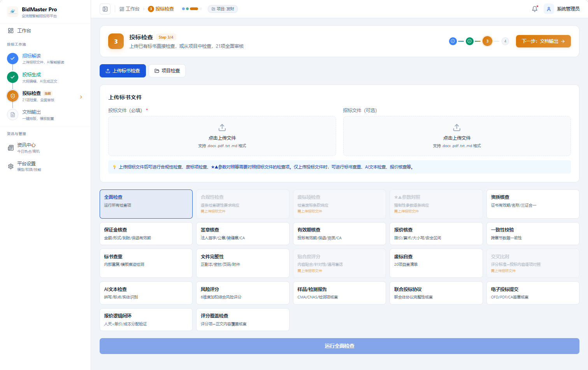This screenshot has width=588, height=370.
Task: Upload the 招标文件 via right upload area
Action: click(457, 136)
